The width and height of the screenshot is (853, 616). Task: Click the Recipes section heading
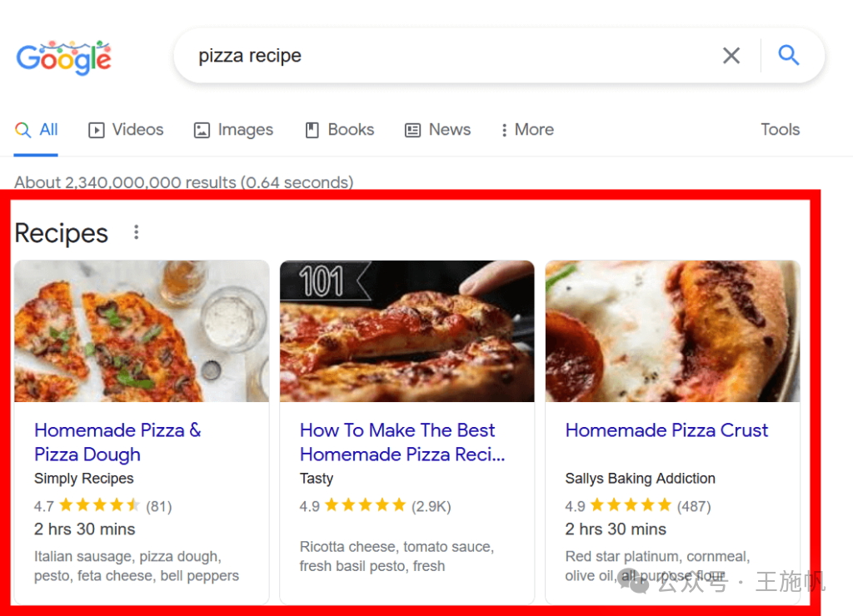pyautogui.click(x=62, y=233)
